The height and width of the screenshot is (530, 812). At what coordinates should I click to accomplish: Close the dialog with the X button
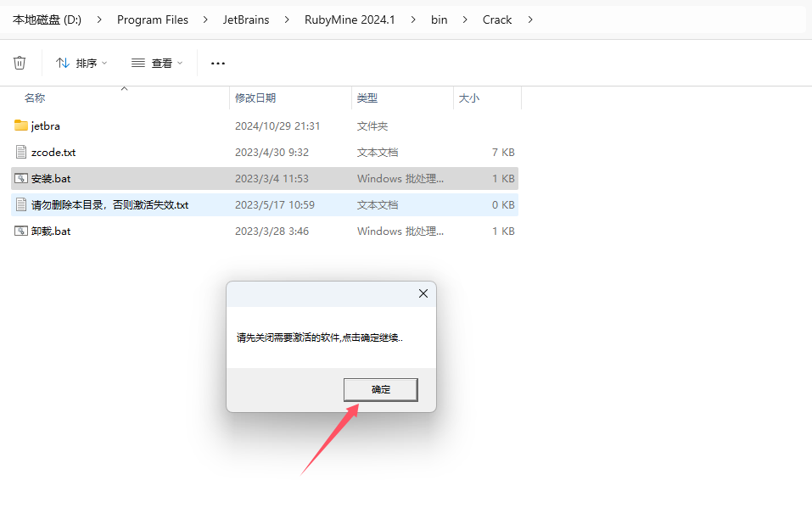tap(423, 293)
